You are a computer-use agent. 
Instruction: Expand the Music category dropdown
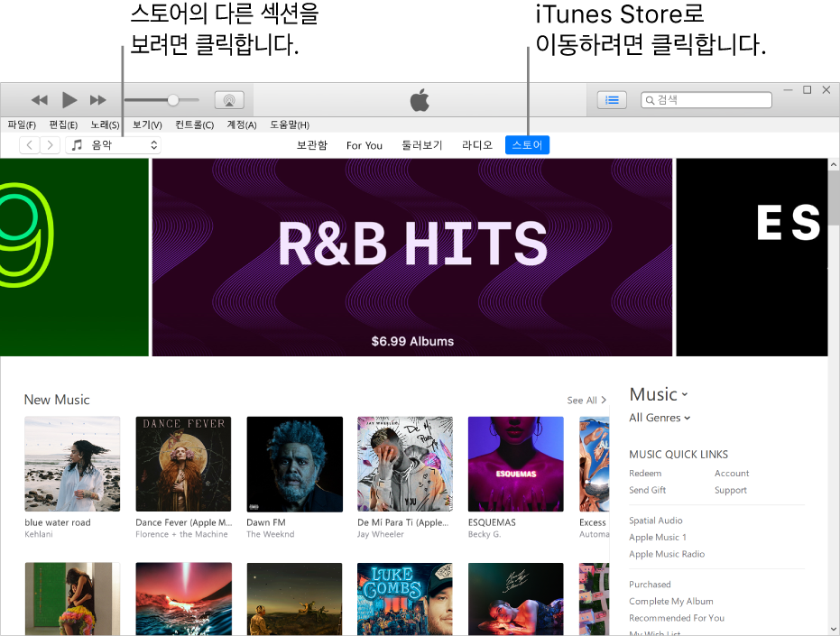[659, 395]
